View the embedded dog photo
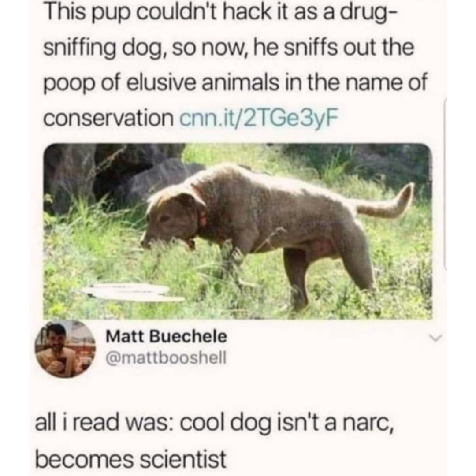The image size is (476, 476). pyautogui.click(x=238, y=231)
